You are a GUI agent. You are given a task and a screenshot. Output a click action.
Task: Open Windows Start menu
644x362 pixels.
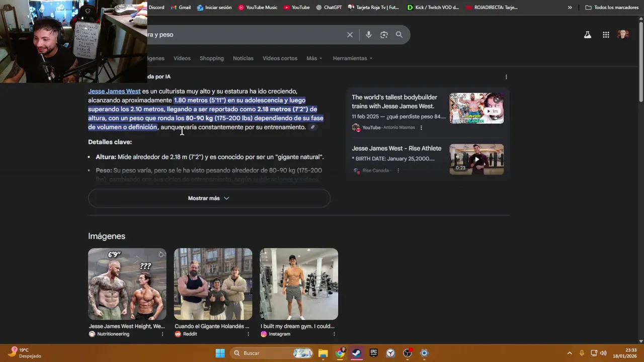click(x=220, y=353)
